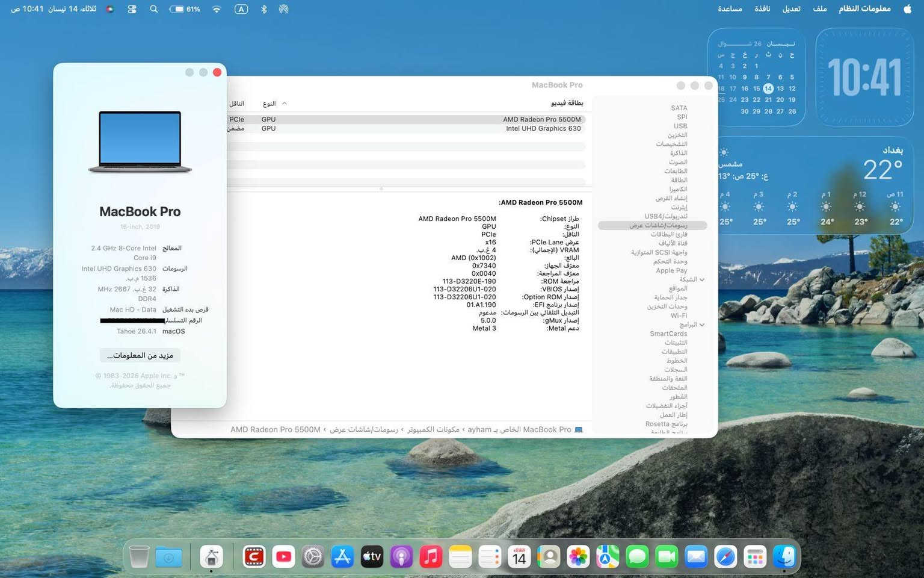924x578 pixels.
Task: Open Contacts from the Dock
Action: [x=549, y=557]
